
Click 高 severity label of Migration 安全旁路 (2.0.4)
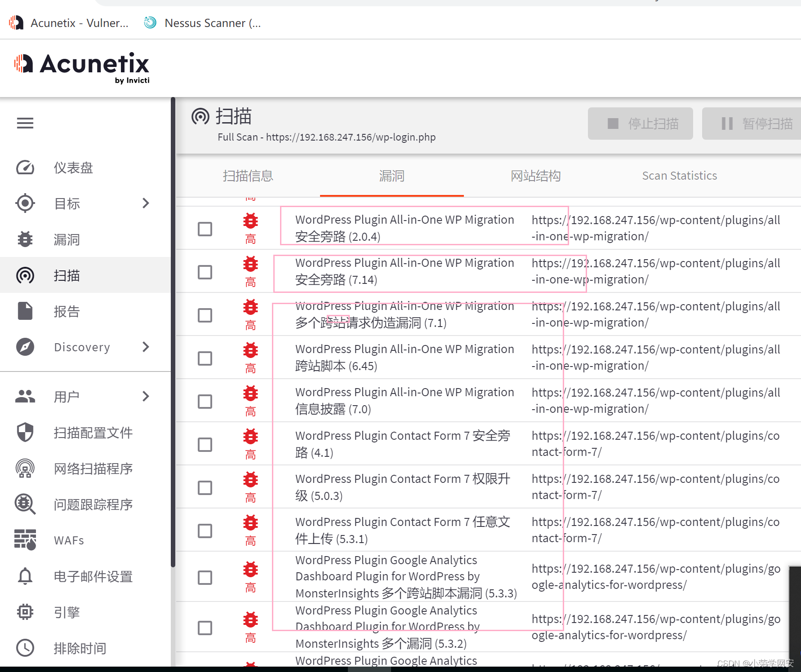pos(250,239)
